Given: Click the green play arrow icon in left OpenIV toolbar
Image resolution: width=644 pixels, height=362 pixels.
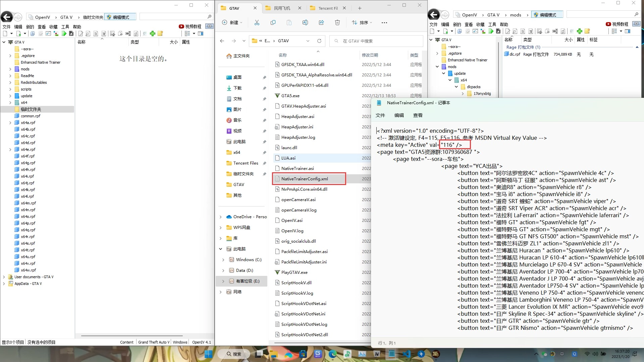Looking at the screenshot, I should tap(64, 34).
